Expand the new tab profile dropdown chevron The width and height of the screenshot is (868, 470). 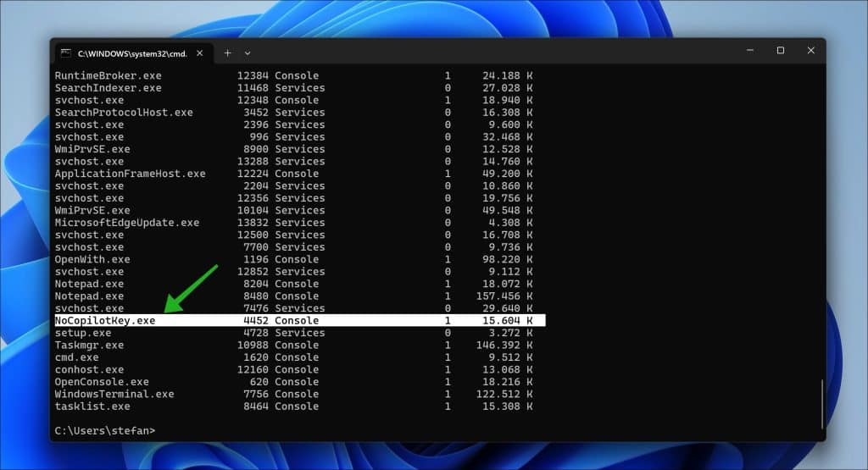pos(248,53)
